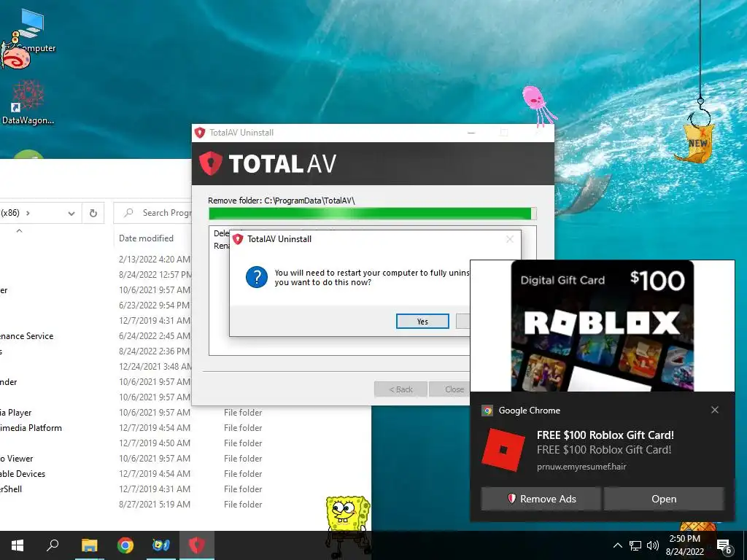Click the TotalAV shield logo in the banner
Image resolution: width=747 pixels, height=560 pixels.
point(211,163)
